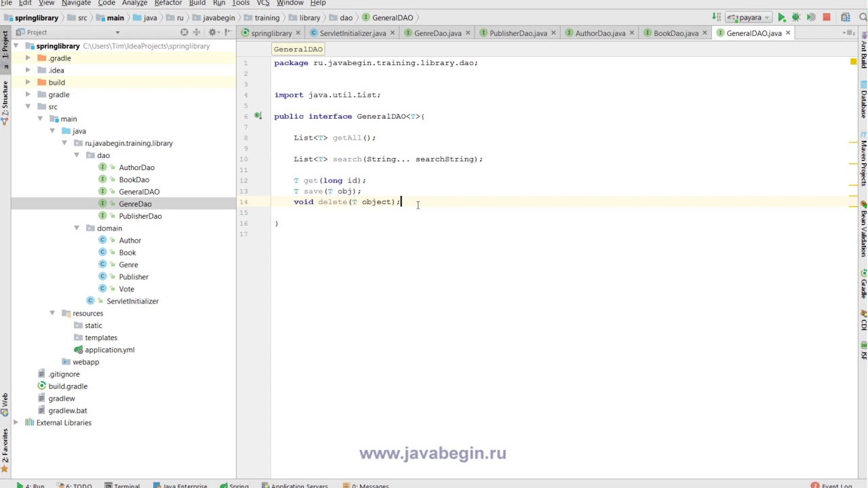
Task: Open the Application Servers tool window
Action: click(x=294, y=485)
